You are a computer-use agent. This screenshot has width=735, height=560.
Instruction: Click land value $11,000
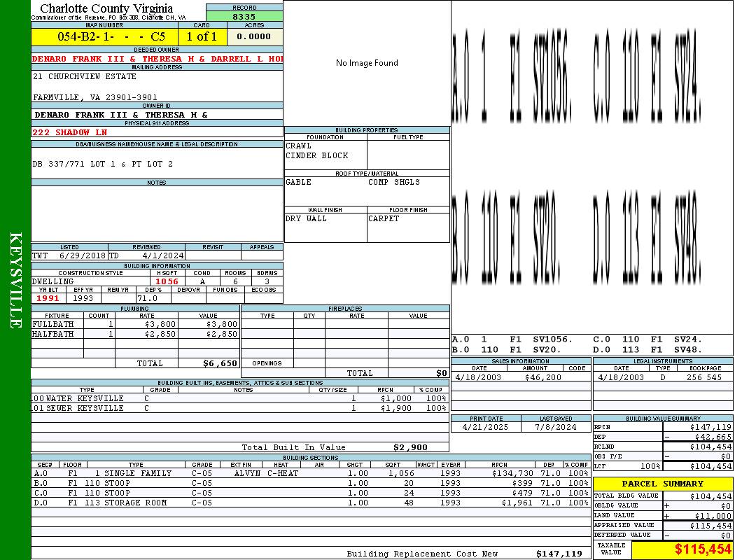pyautogui.click(x=713, y=516)
